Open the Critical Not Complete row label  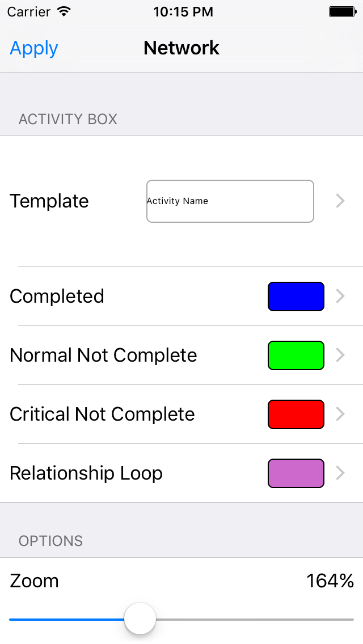[x=102, y=414]
